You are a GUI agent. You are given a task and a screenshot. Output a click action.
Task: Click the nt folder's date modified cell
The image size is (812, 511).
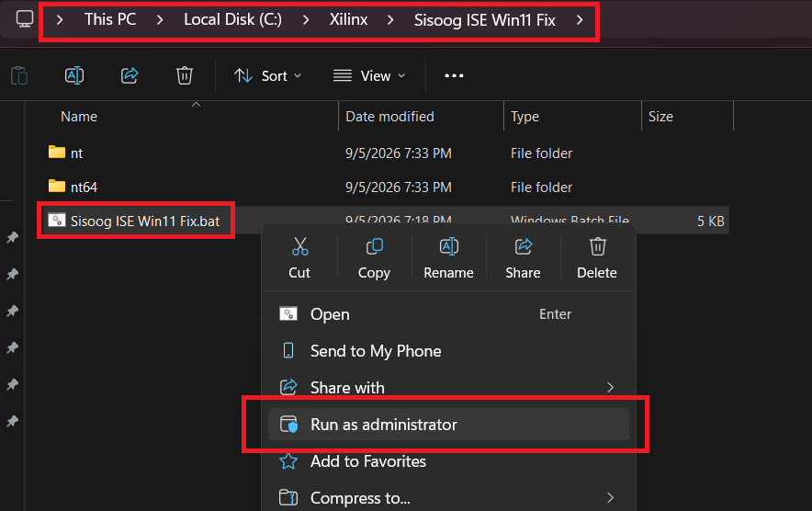(399, 153)
